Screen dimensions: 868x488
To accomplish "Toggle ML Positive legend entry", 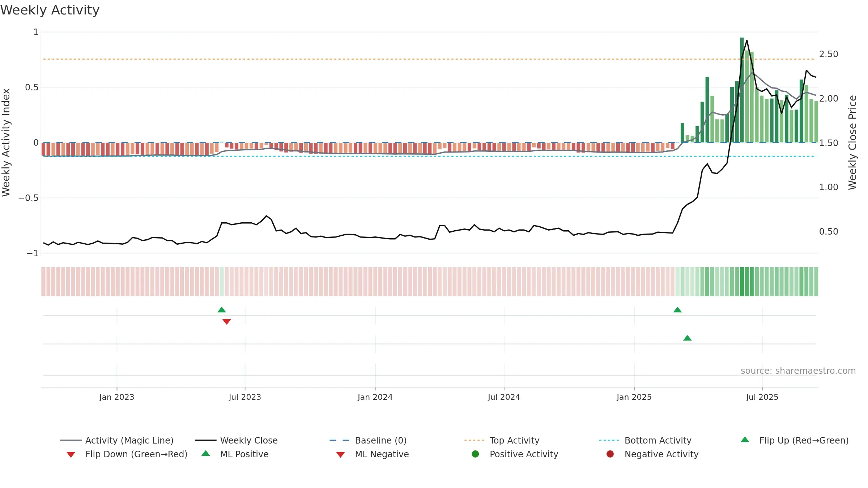I will [x=235, y=454].
